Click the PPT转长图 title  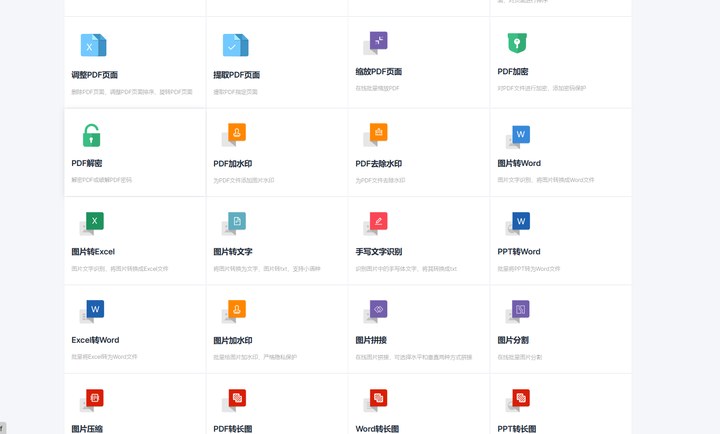(517, 429)
